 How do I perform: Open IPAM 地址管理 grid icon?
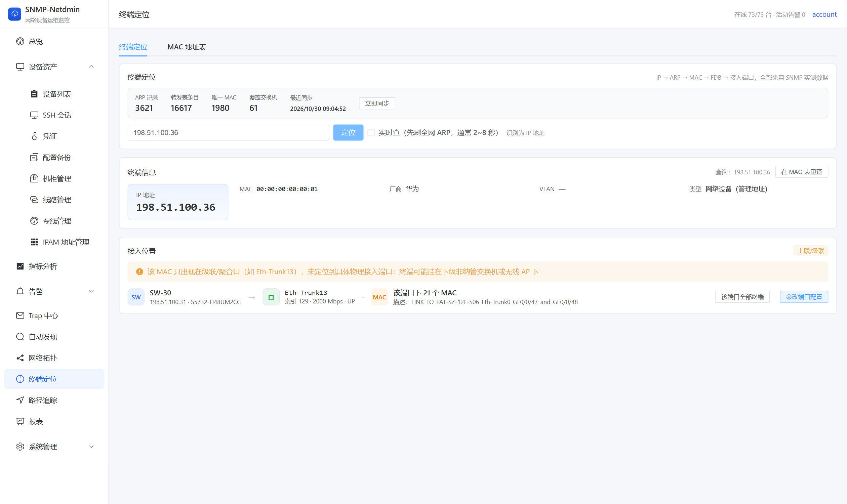point(34,242)
